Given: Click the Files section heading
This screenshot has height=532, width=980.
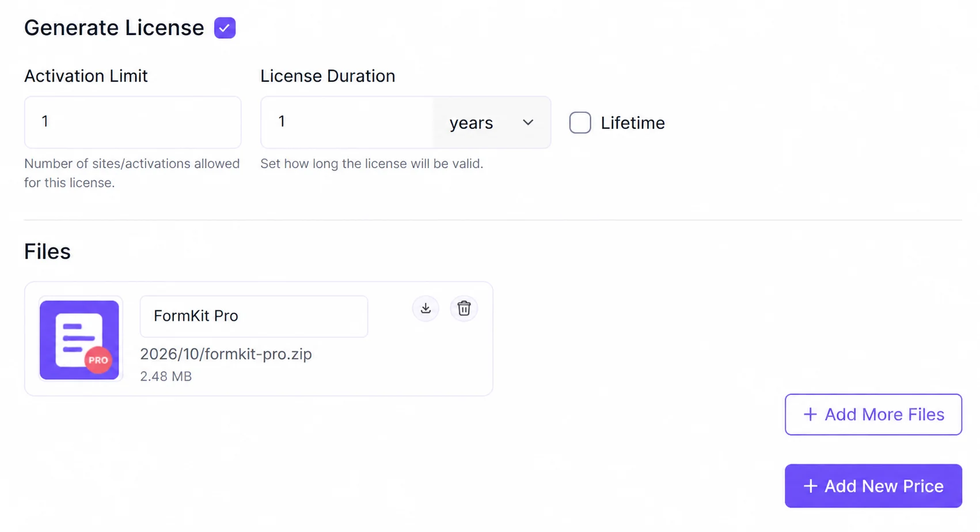Looking at the screenshot, I should 47,252.
